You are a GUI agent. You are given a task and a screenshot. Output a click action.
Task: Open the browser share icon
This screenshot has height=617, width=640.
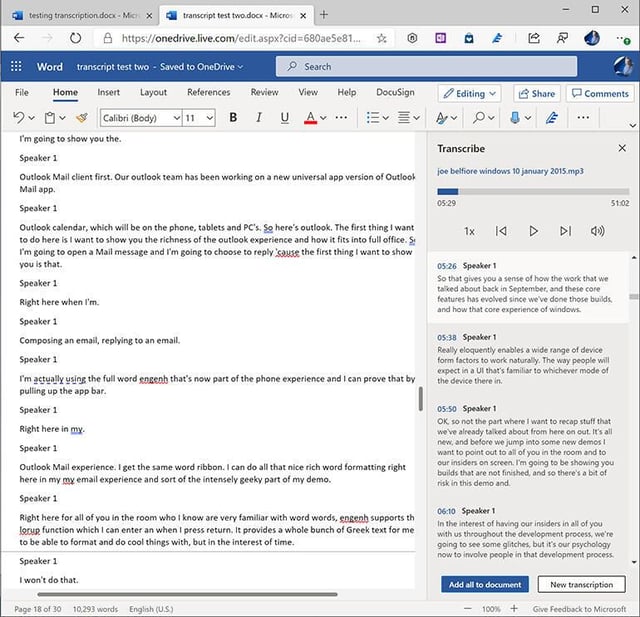[533, 38]
